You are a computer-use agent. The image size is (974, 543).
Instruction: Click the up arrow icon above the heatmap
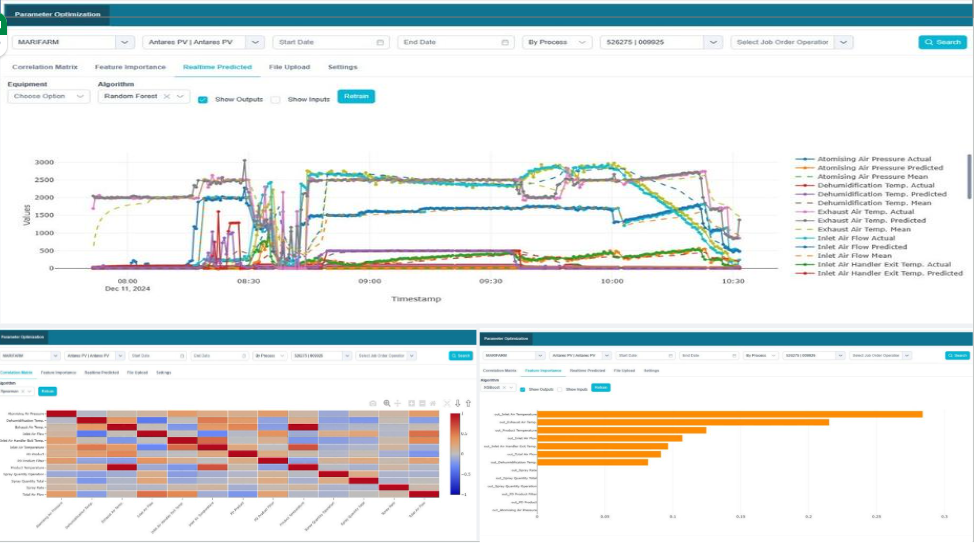468,403
